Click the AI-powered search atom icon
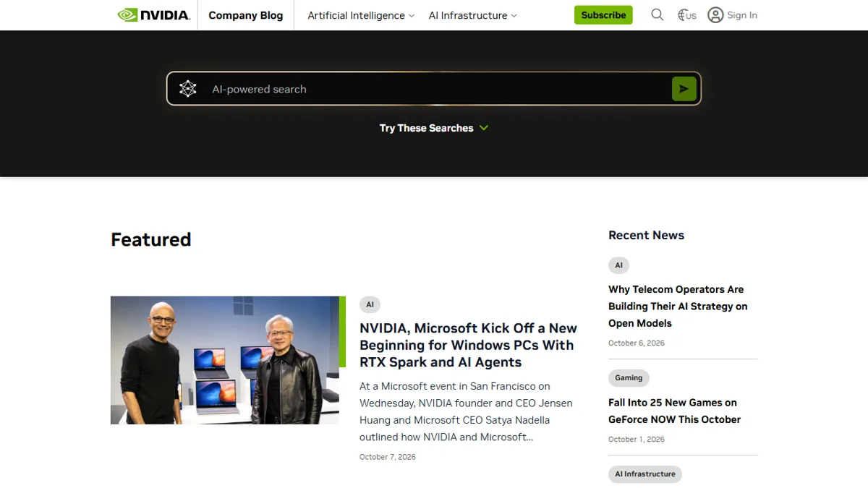The height and width of the screenshot is (488, 868). 188,89
